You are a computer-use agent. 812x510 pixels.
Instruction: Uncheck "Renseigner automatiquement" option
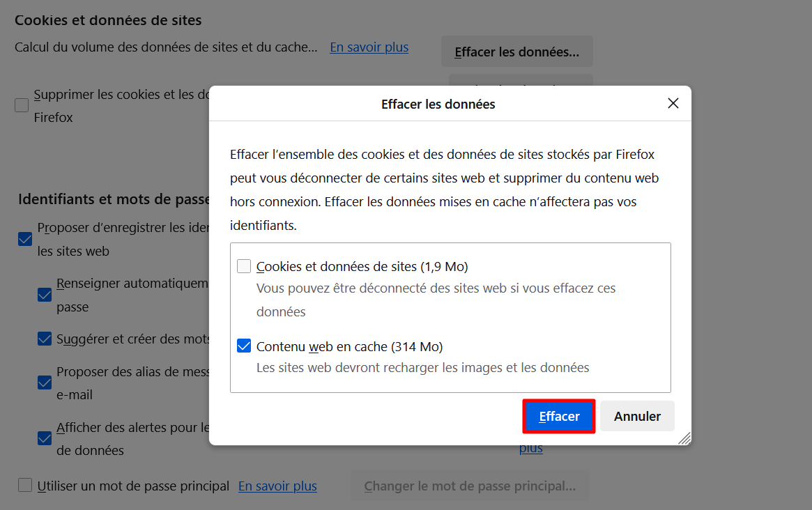coord(44,294)
